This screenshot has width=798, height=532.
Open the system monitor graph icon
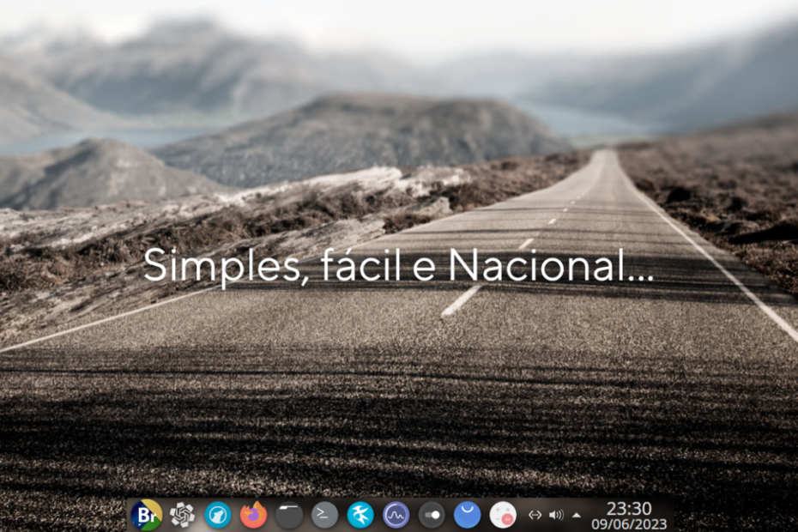pyautogui.click(x=396, y=515)
